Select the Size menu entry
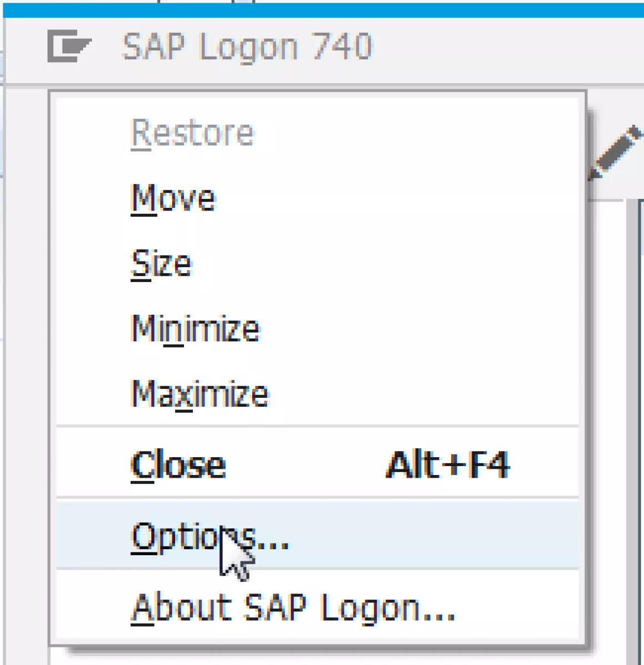Image resolution: width=644 pixels, height=665 pixels. pos(318,263)
